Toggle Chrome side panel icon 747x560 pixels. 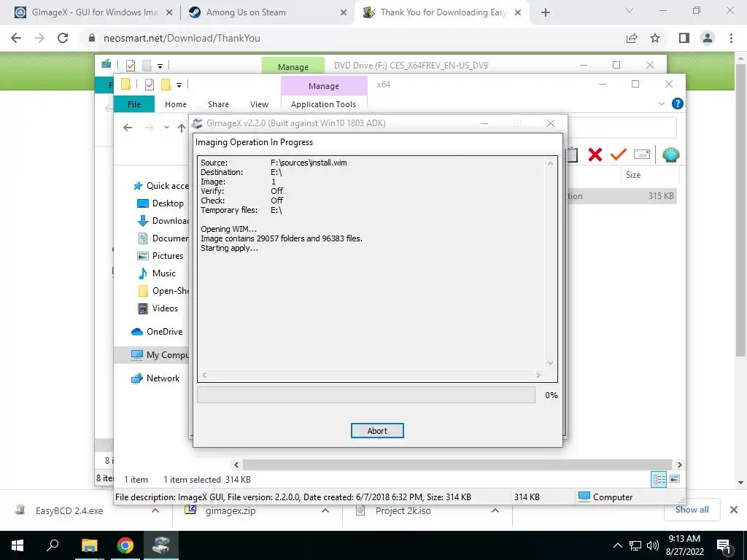[x=684, y=38]
